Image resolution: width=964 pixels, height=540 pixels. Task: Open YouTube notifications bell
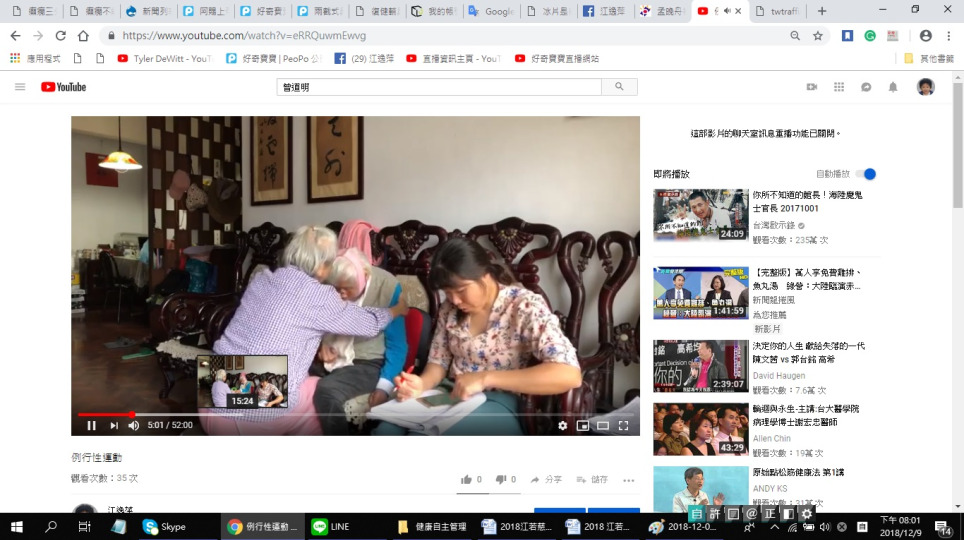point(893,87)
